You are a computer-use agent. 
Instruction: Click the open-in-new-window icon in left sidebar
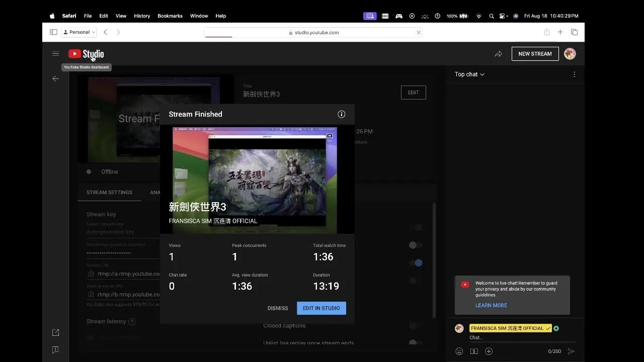tap(55, 332)
